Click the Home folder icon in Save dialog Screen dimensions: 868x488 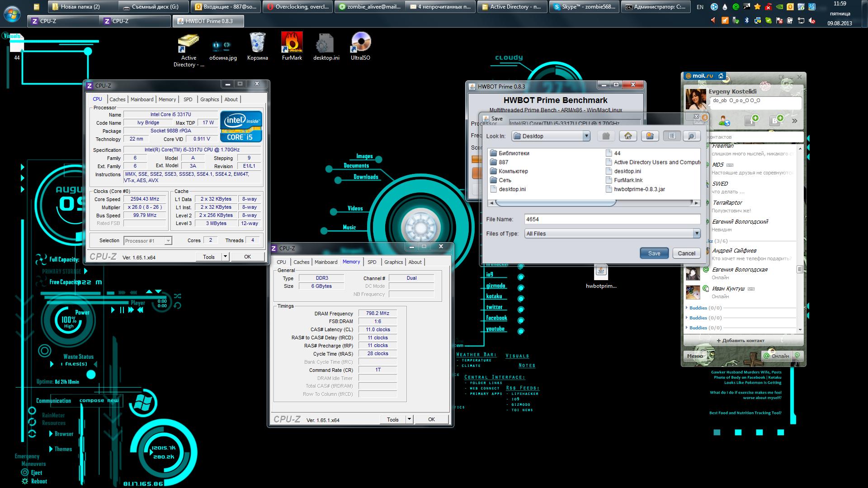[627, 136]
